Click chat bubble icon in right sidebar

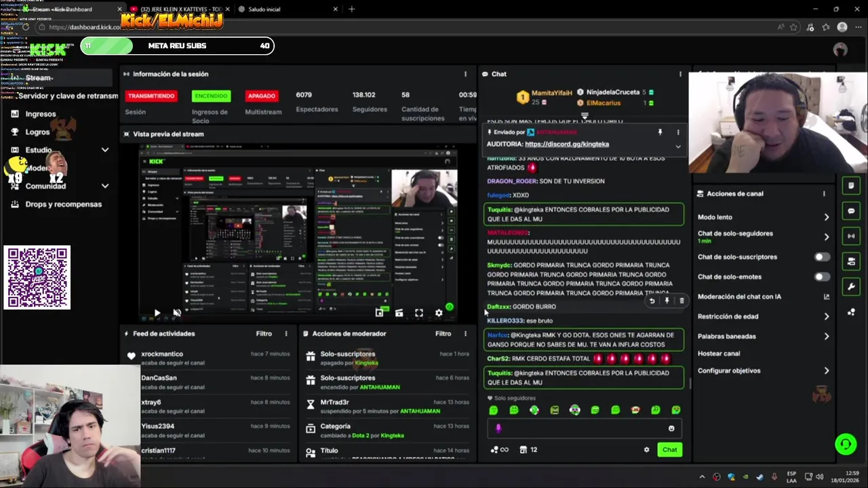(851, 211)
